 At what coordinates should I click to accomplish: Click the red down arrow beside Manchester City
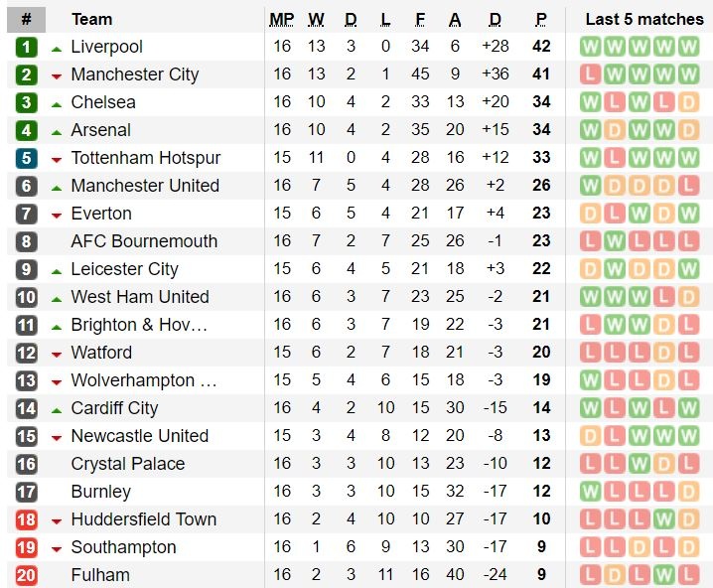[57, 75]
